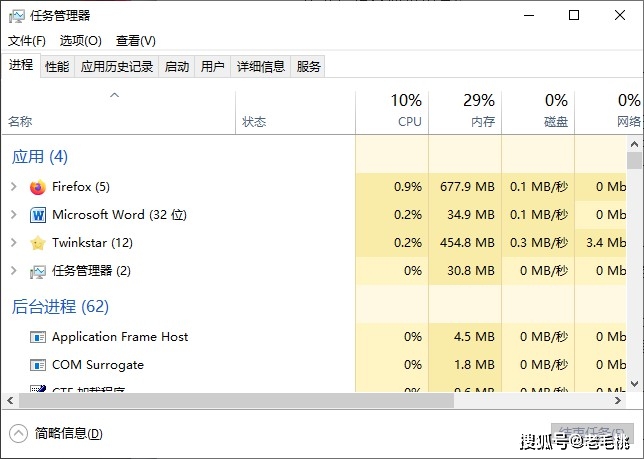Switch to the 用户 tab
The width and height of the screenshot is (644, 459).
tap(212, 67)
